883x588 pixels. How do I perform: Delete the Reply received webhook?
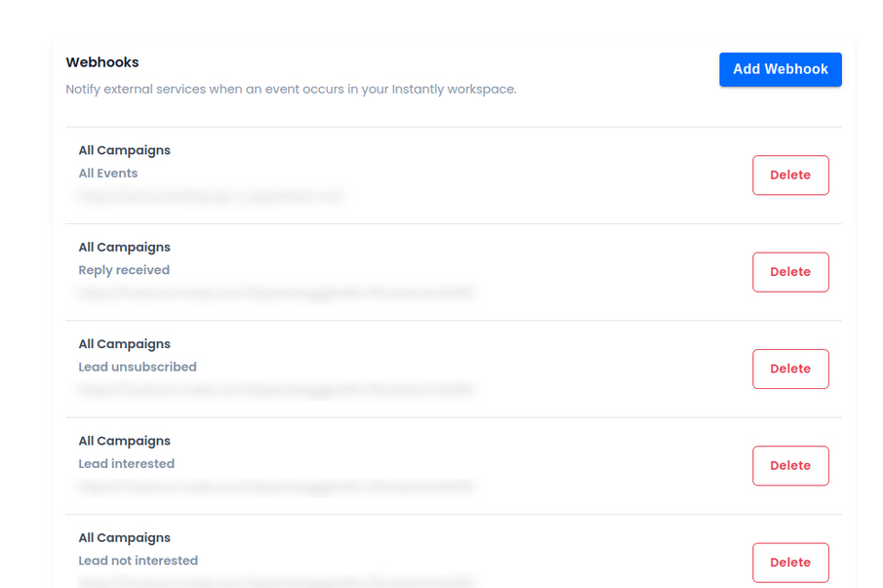click(790, 272)
